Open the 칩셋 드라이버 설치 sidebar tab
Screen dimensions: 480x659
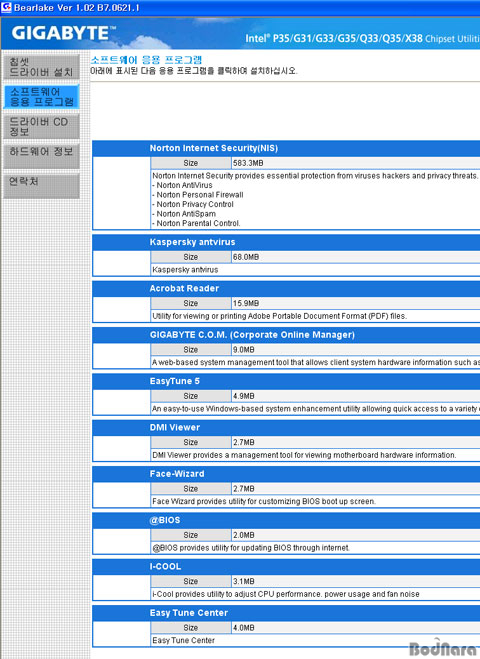tap(41, 67)
